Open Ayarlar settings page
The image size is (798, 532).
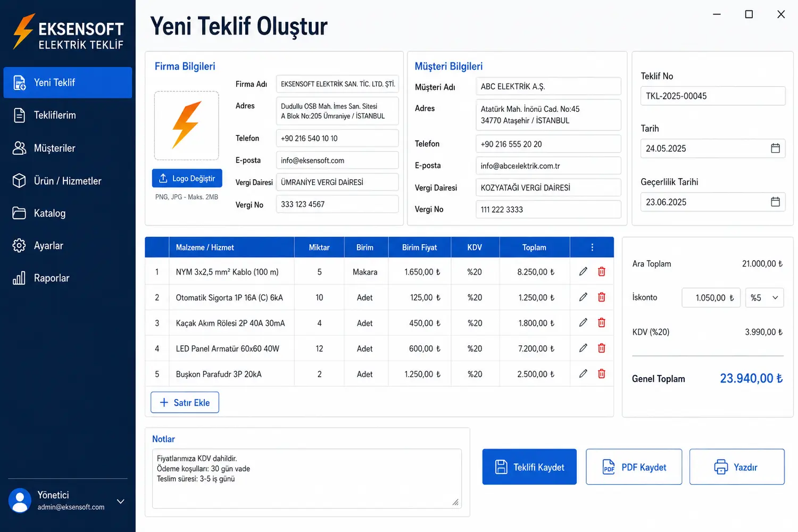[x=68, y=246]
